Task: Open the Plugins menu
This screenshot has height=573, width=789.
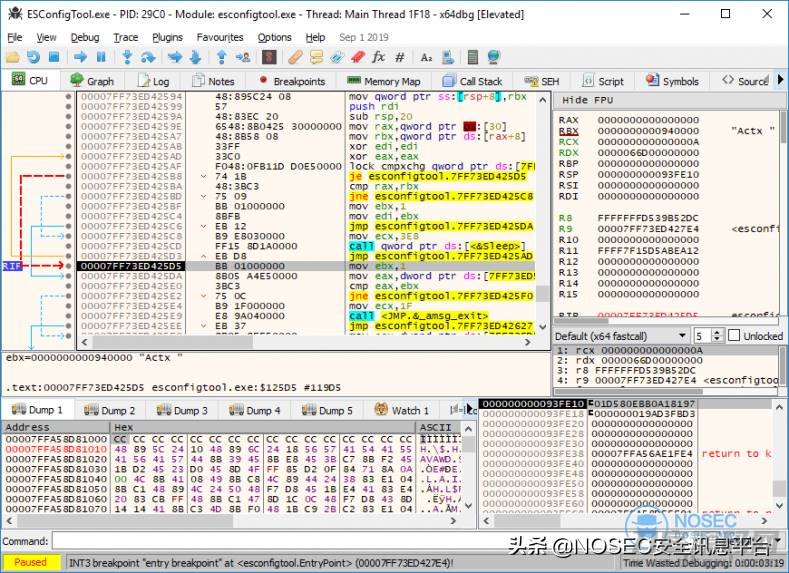Action: click(167, 37)
